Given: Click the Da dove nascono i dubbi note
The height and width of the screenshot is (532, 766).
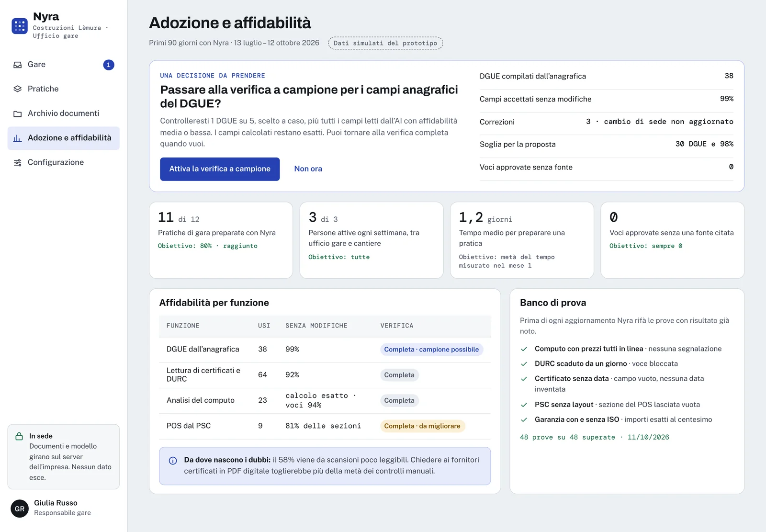Looking at the screenshot, I should pyautogui.click(x=325, y=466).
